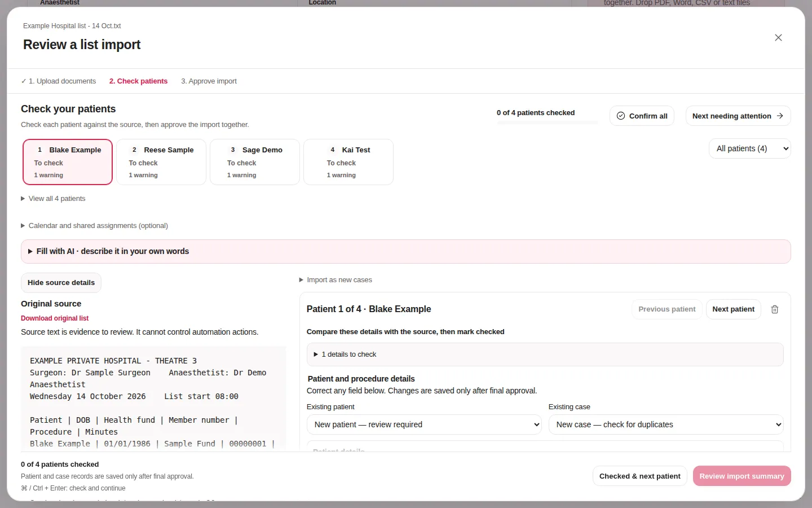The image size is (812, 508).
Task: Click patients checked progress bar
Action: point(547,122)
